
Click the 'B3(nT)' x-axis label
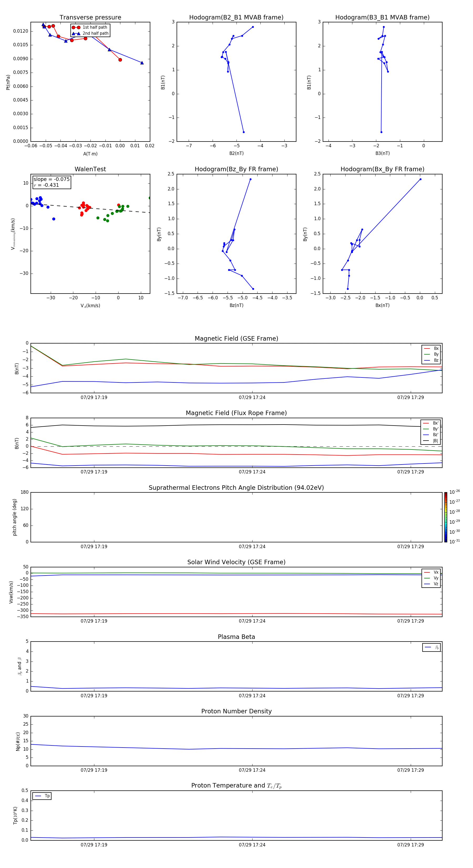[382, 153]
